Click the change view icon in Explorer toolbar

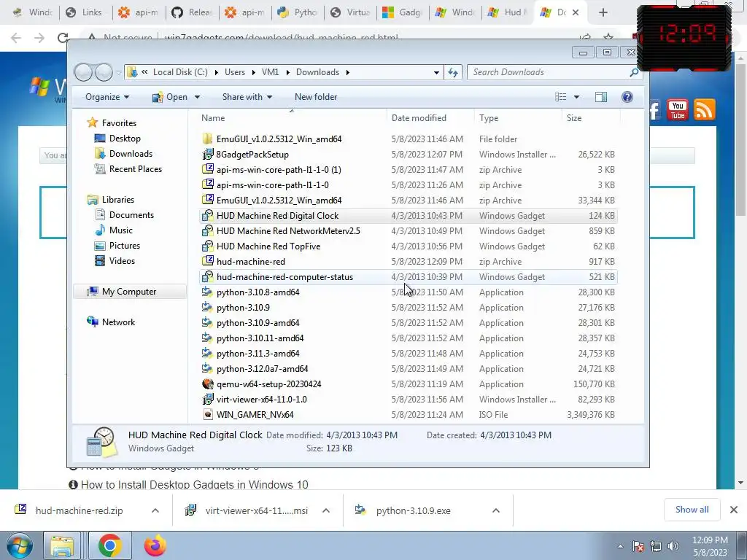(x=561, y=97)
